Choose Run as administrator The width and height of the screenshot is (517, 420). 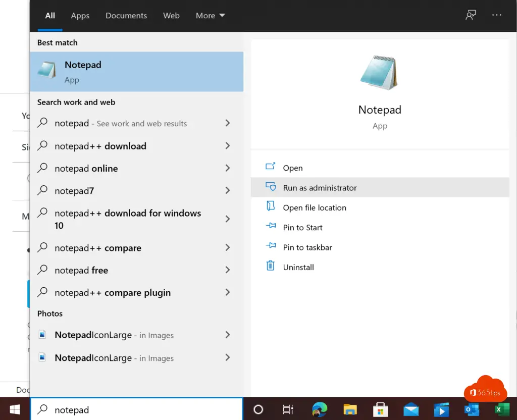click(380, 187)
